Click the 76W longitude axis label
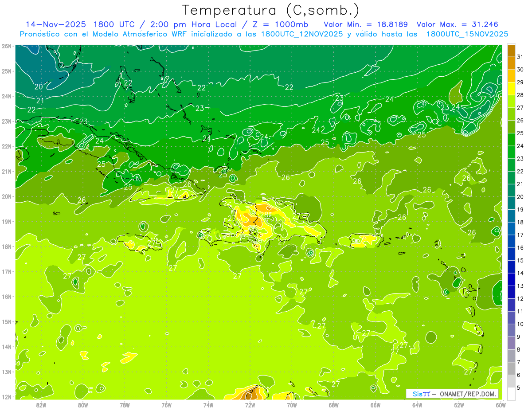532x411 pixels. [x=167, y=405]
